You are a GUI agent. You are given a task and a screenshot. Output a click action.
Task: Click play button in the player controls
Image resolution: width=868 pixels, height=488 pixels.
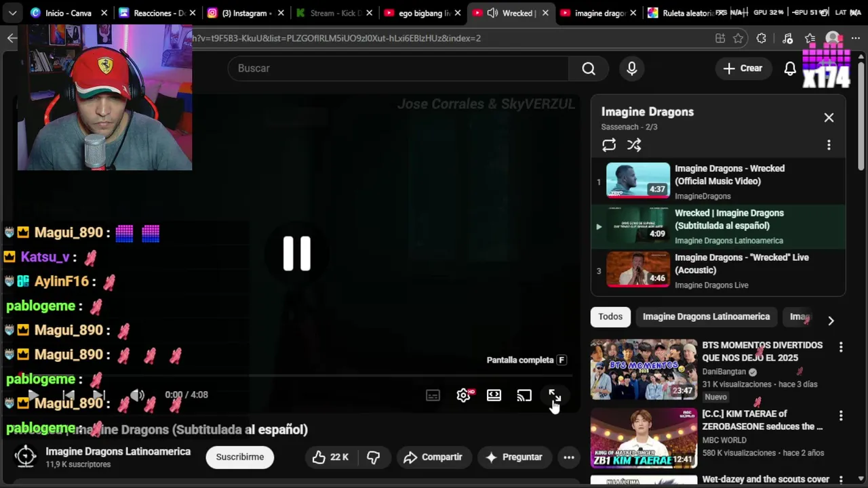pos(33,395)
